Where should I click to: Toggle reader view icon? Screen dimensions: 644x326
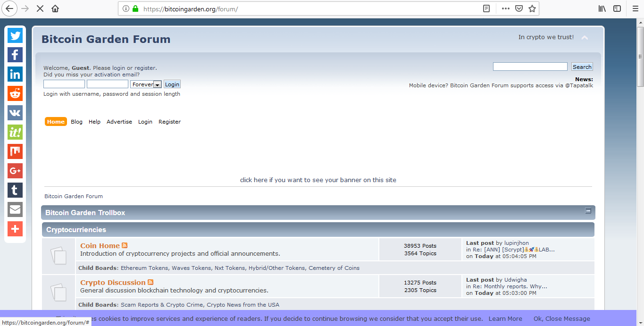coord(486,8)
